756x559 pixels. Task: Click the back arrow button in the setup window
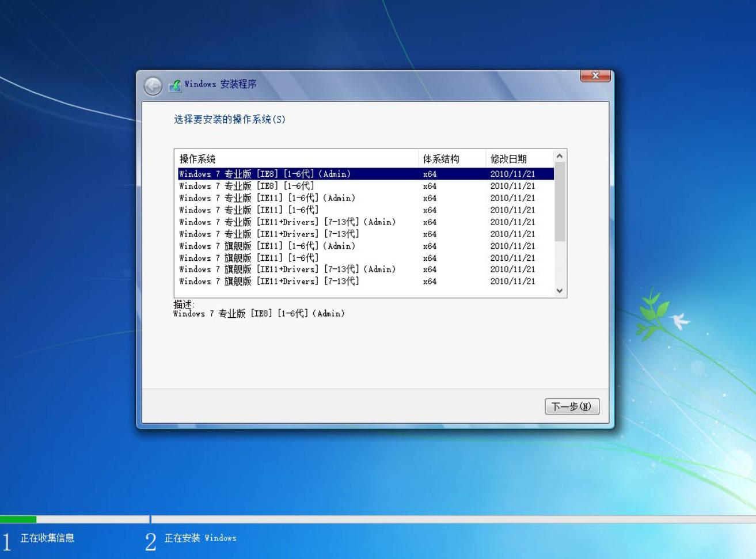tap(153, 86)
